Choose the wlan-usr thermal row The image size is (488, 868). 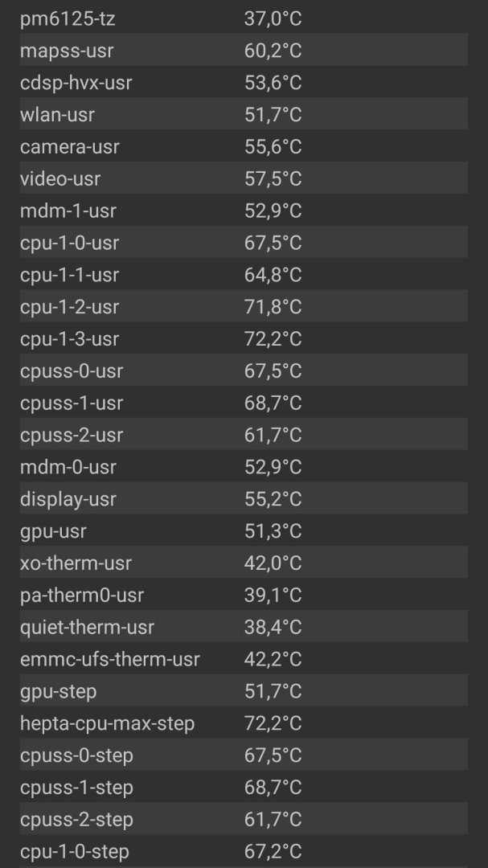pos(244,115)
